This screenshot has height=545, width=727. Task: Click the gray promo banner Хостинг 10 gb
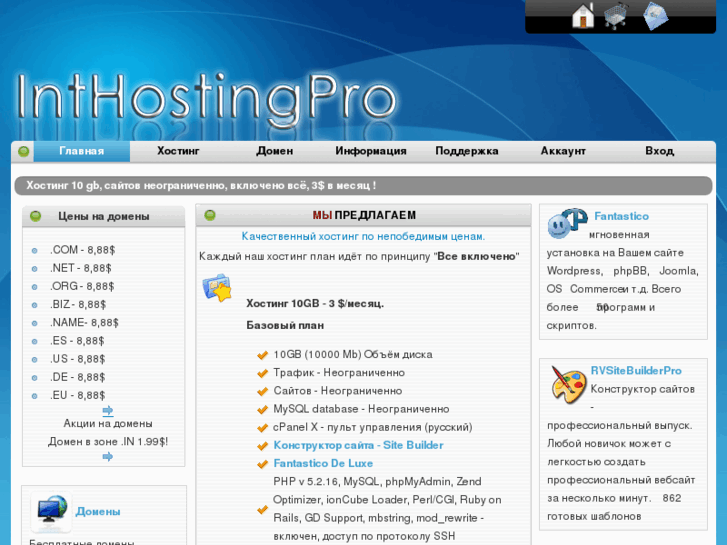click(364, 186)
